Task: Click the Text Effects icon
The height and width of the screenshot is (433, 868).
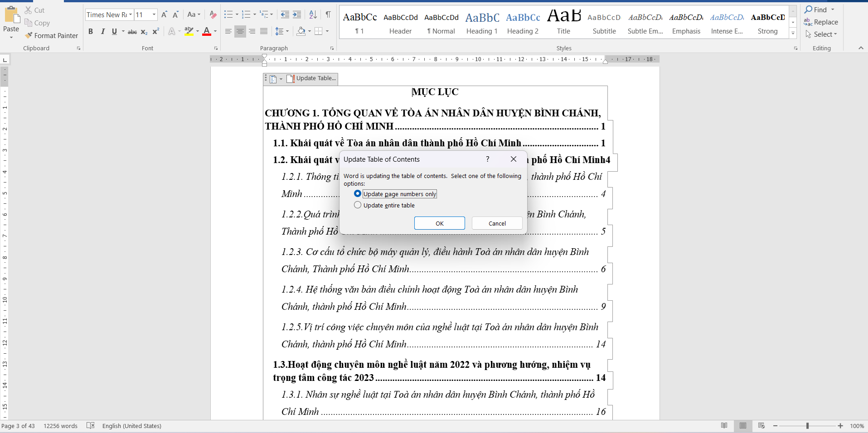Action: (x=172, y=31)
